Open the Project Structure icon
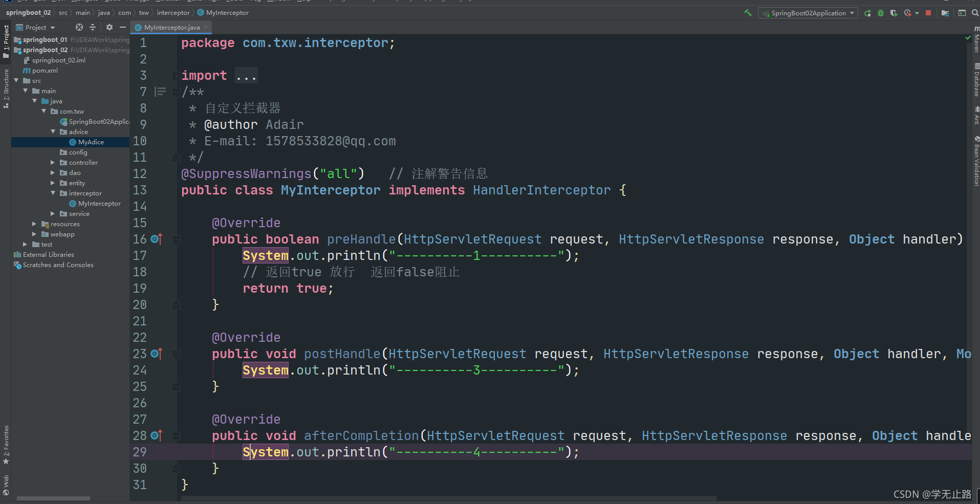 click(x=945, y=13)
